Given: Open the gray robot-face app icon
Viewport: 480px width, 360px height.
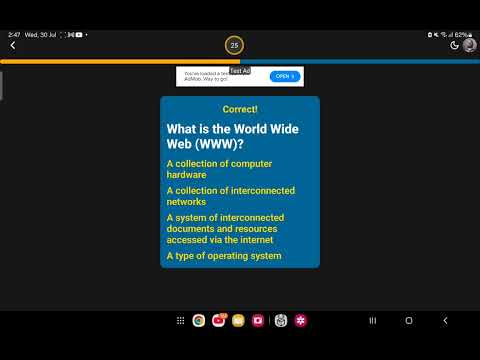Looking at the screenshot, I should pos(281,321).
